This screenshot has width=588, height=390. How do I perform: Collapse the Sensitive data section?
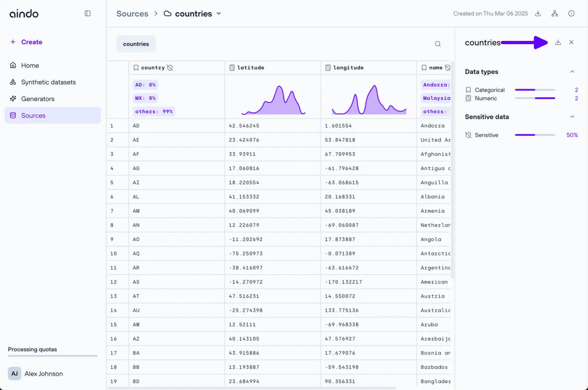pyautogui.click(x=572, y=117)
